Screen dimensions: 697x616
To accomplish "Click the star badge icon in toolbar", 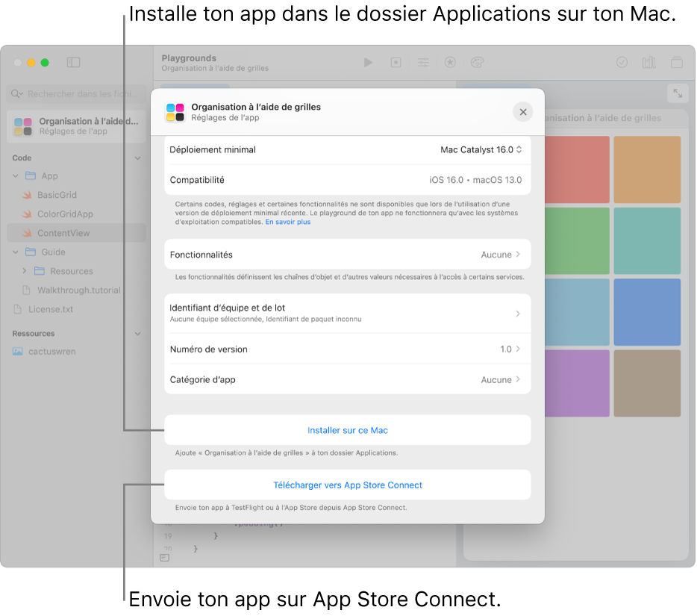I will tap(450, 63).
